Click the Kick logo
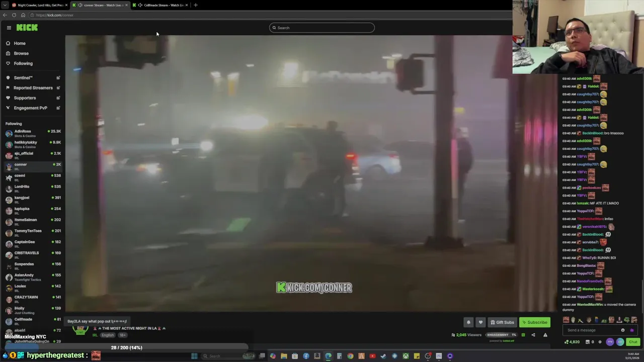This screenshot has width=644, height=362. point(27,28)
